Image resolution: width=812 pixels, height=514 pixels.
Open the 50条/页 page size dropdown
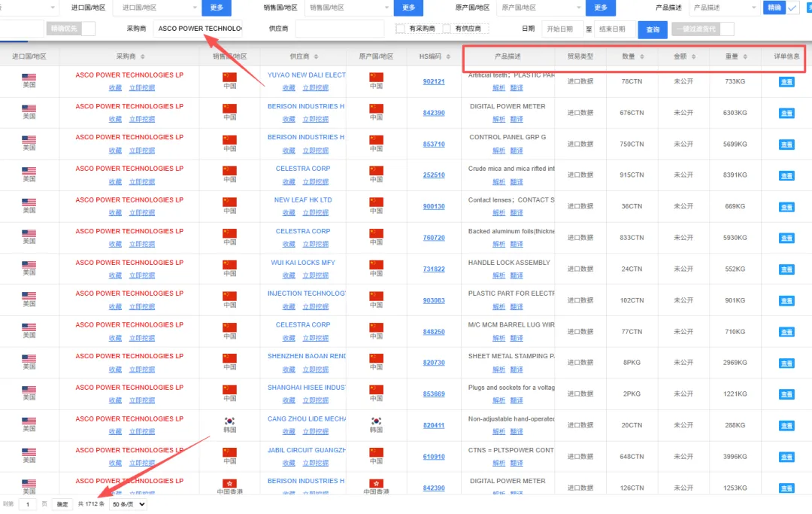pyautogui.click(x=129, y=504)
